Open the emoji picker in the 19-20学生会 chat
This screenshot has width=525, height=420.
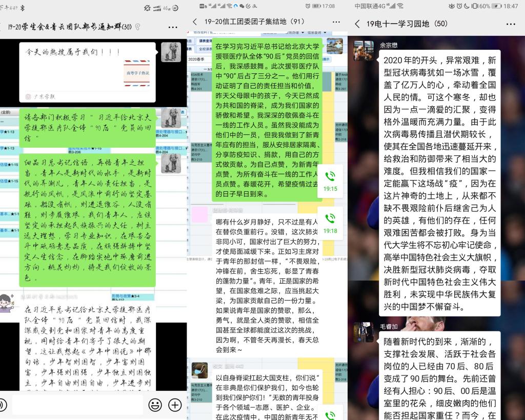click(x=155, y=405)
